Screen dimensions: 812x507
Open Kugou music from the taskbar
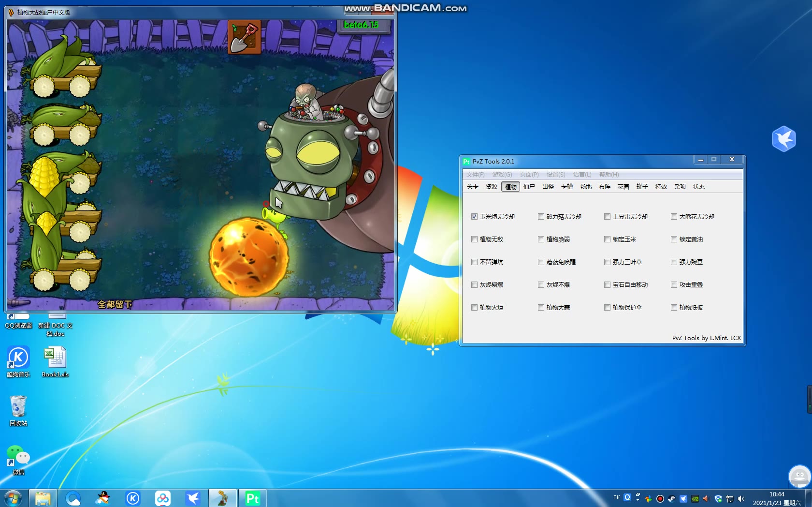[133, 498]
